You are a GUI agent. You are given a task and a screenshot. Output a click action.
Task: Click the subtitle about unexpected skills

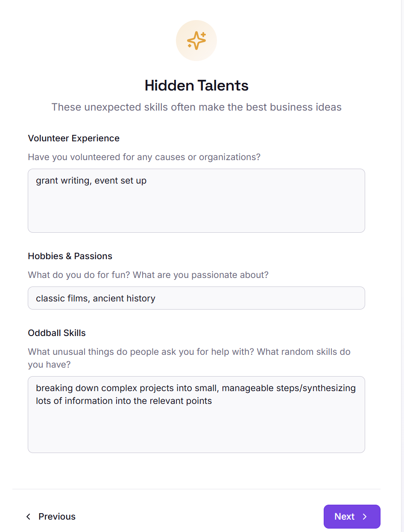tap(196, 107)
